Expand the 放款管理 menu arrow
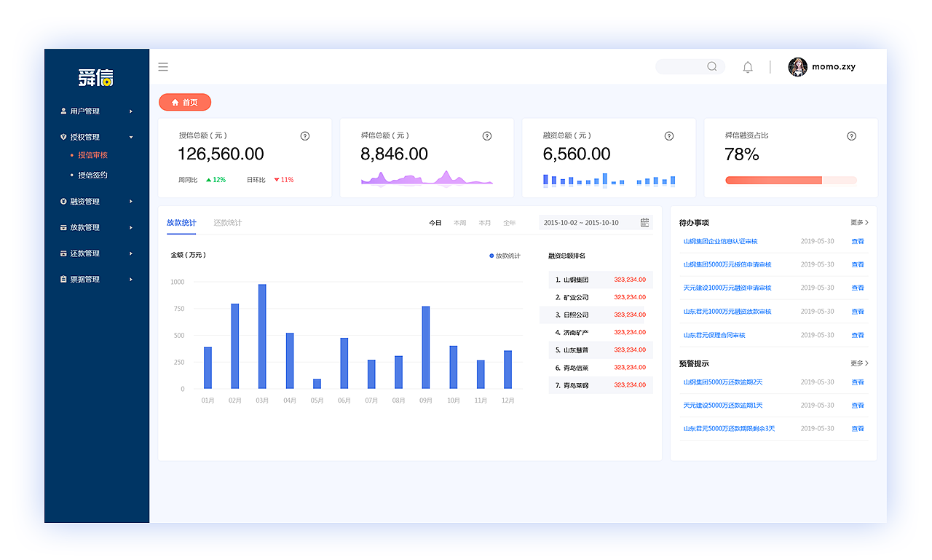The width and height of the screenshot is (932, 560). (131, 228)
